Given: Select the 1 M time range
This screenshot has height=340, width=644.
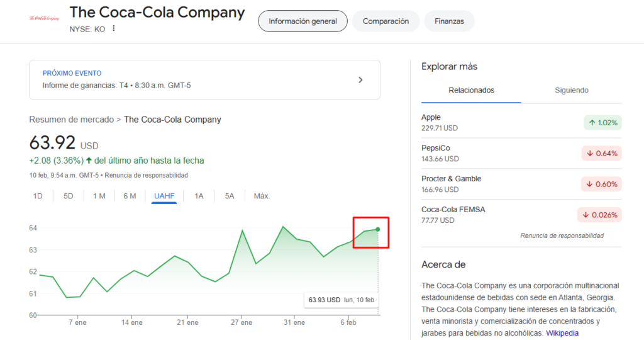Looking at the screenshot, I should [x=99, y=196].
